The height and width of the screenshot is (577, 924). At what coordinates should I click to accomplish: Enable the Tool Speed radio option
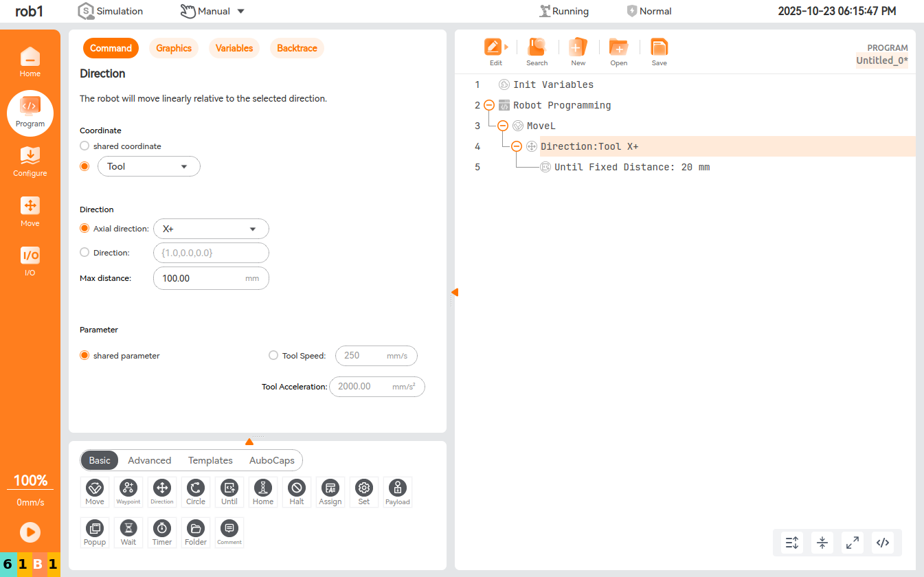273,355
